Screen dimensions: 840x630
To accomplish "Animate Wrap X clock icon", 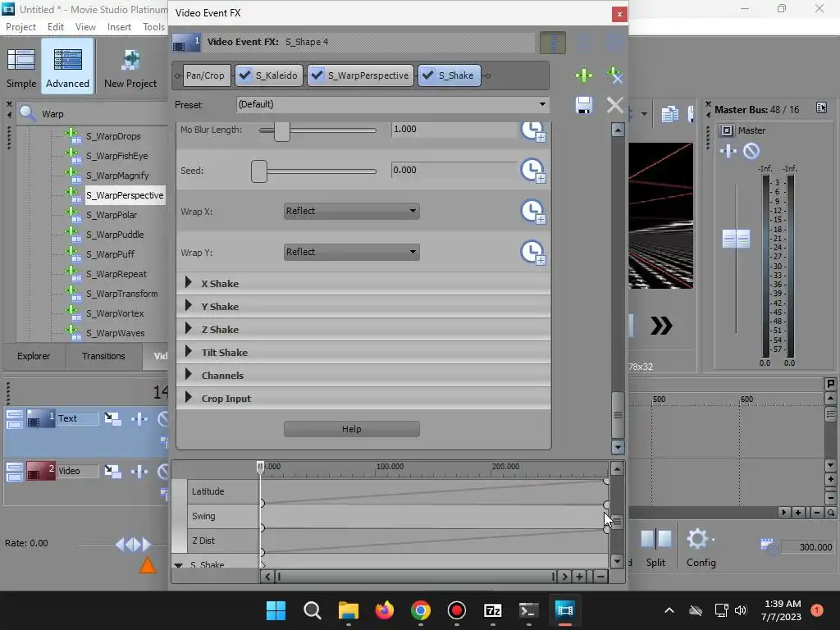I will point(533,212).
